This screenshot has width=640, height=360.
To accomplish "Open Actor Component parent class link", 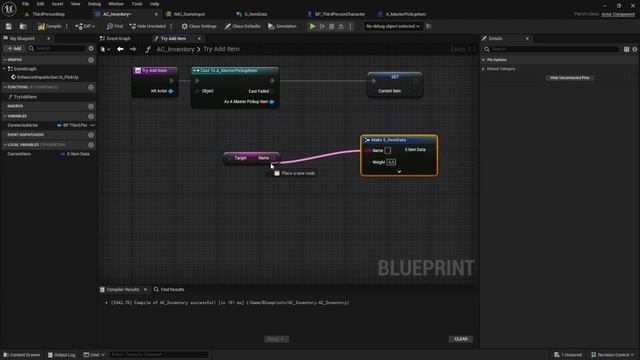I will point(618,14).
